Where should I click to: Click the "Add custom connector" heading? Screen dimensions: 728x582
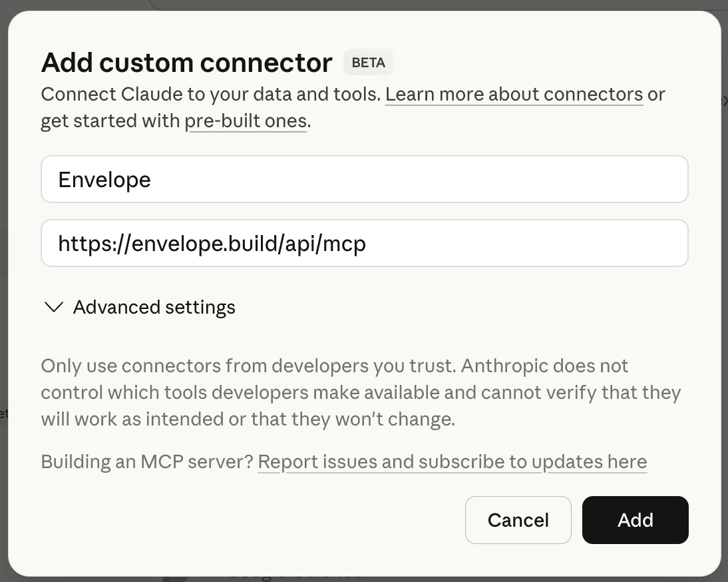point(186,62)
